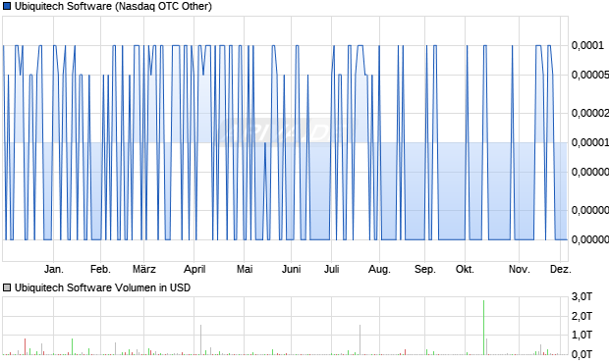
Task: Select the 'Juni' month label
Action: tap(292, 269)
